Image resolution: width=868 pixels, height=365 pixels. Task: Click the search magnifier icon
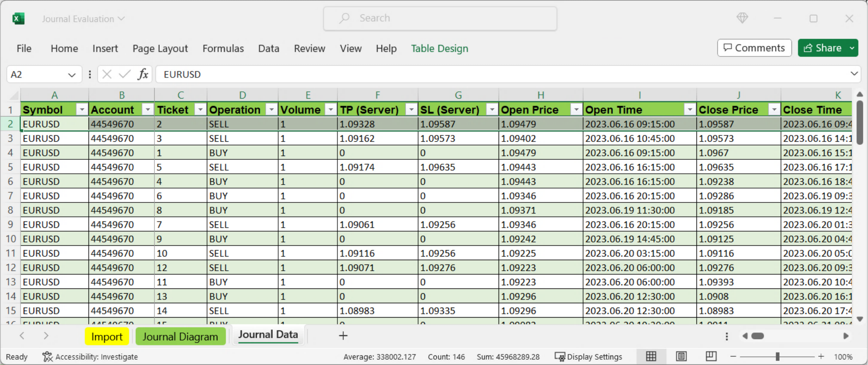344,18
